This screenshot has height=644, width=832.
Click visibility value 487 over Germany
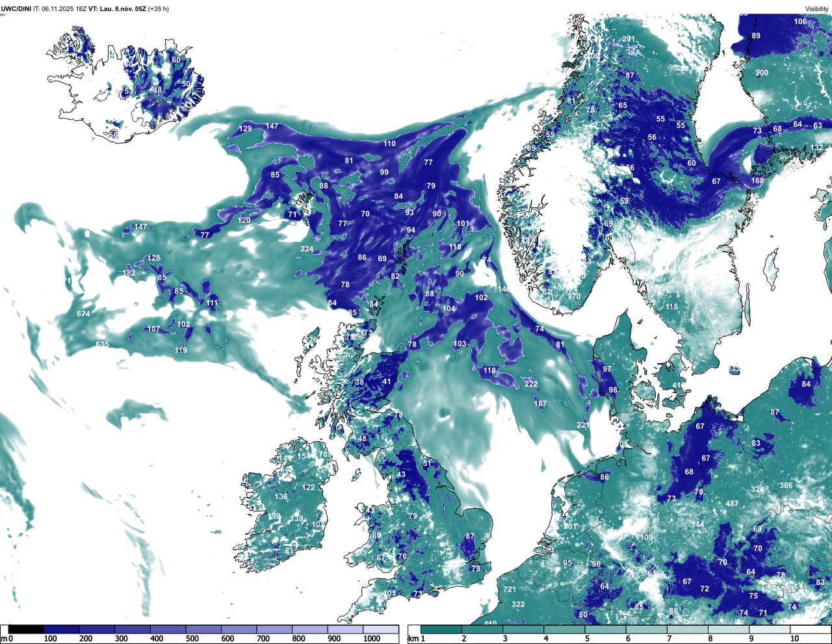[732, 504]
